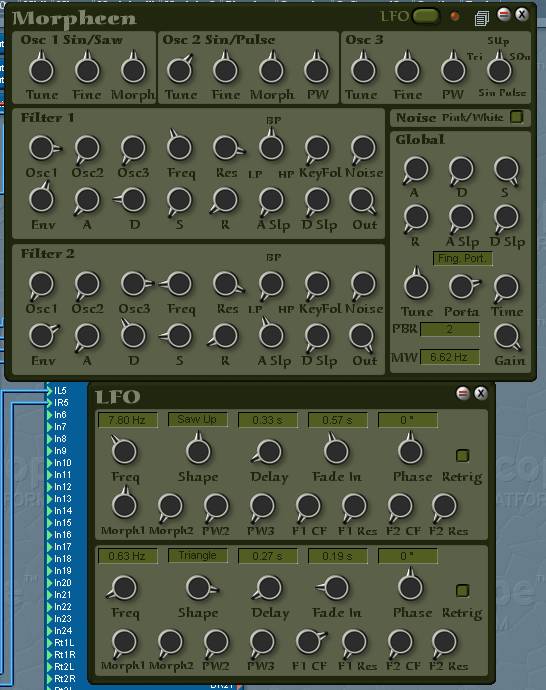Click the Osc 3 waveform selector knob
Viewport: 546px width, 690px height.
(500, 70)
